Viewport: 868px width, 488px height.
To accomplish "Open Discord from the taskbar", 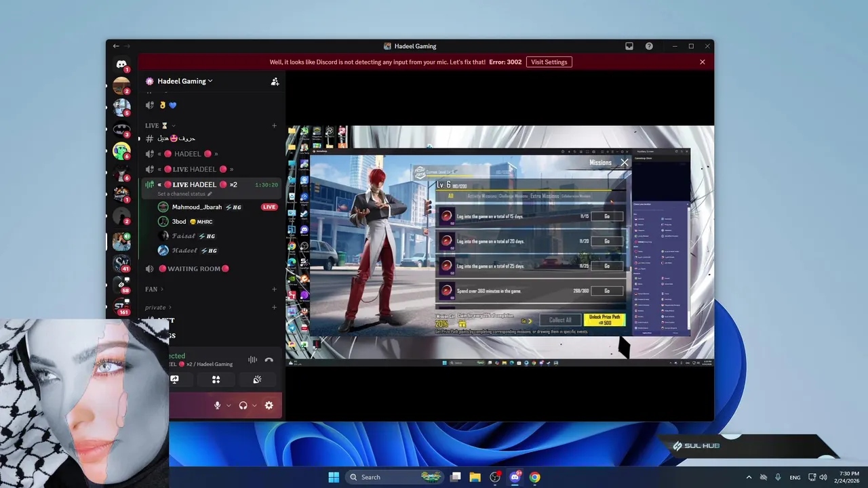I will pyautogui.click(x=515, y=477).
